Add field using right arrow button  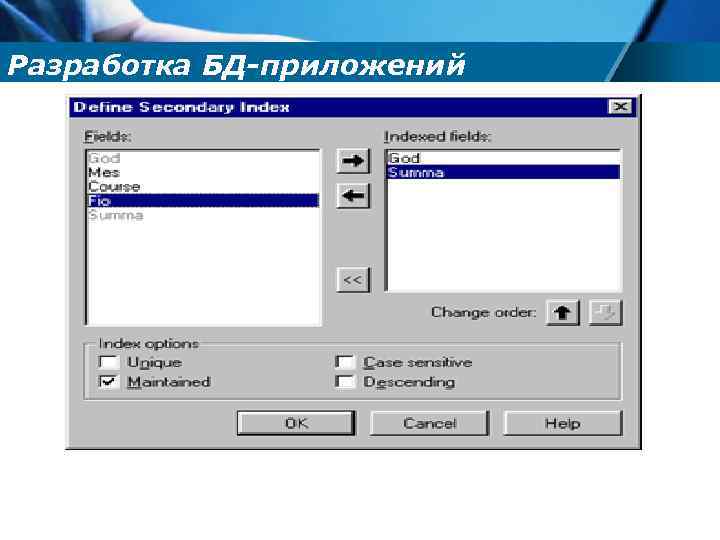tap(353, 161)
